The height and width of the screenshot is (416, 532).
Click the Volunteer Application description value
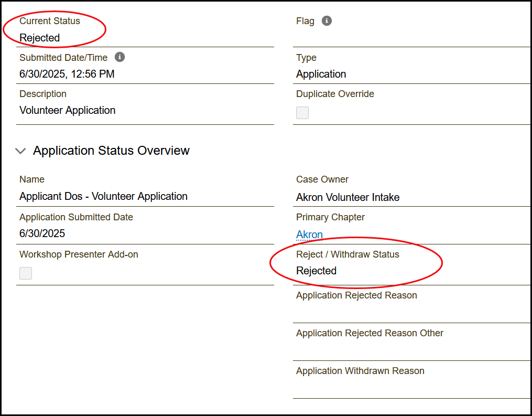tap(68, 110)
